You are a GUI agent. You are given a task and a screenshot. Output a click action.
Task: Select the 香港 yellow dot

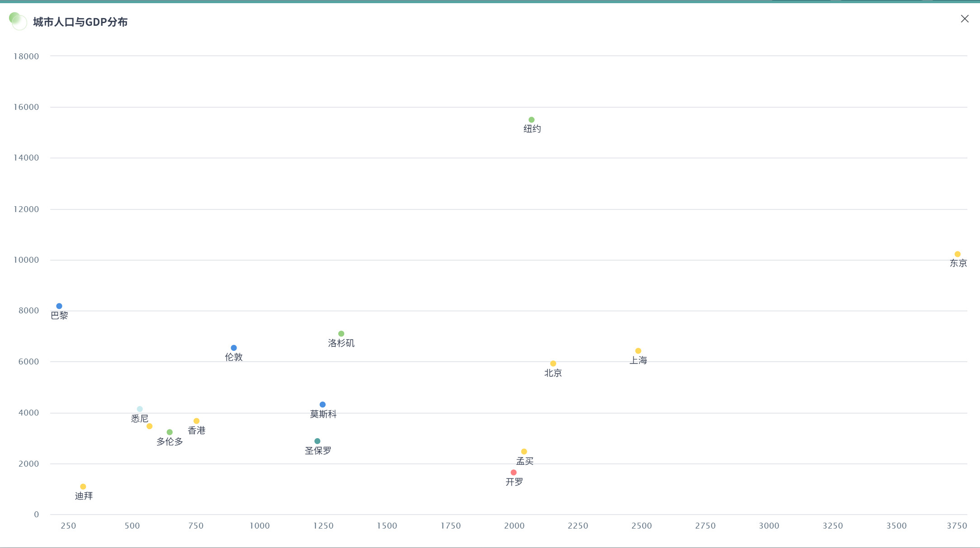point(196,421)
